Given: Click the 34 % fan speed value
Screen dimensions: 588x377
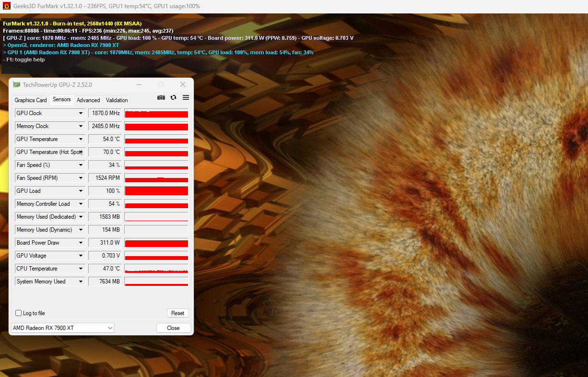Looking at the screenshot, I should click(105, 165).
